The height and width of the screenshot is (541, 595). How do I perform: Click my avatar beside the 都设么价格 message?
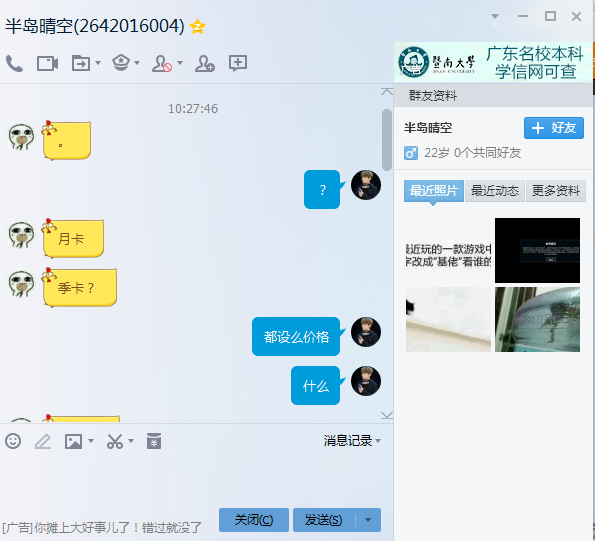tap(366, 332)
